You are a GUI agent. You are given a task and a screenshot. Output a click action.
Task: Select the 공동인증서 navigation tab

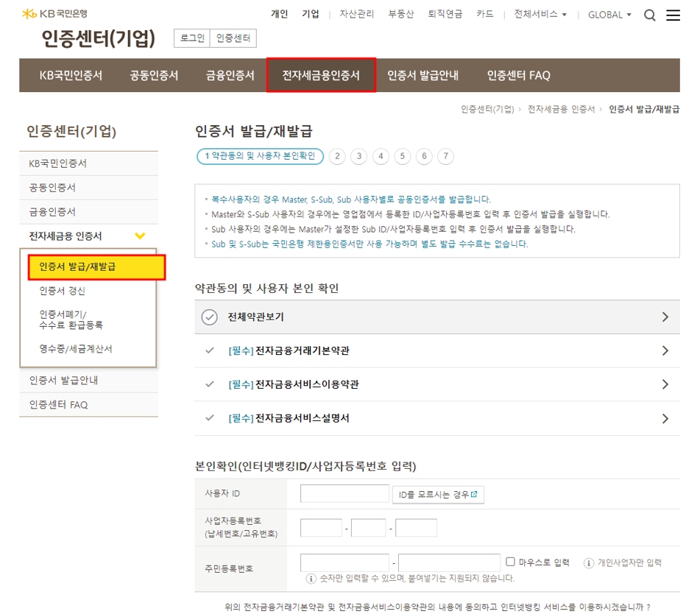tap(154, 76)
